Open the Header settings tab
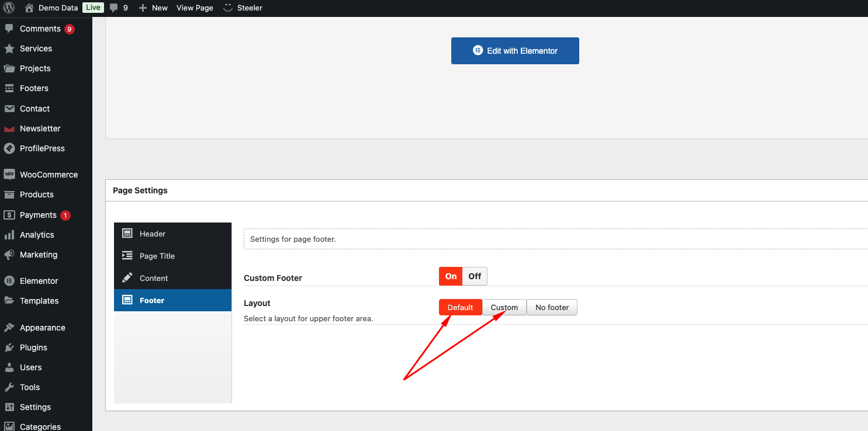Screen dimensions: 868x431 pos(173,234)
